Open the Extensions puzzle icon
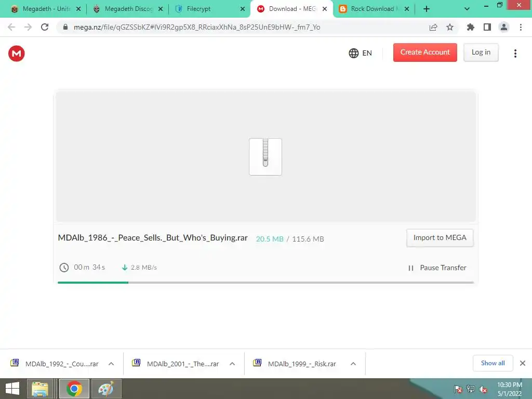532x399 pixels. coord(470,27)
